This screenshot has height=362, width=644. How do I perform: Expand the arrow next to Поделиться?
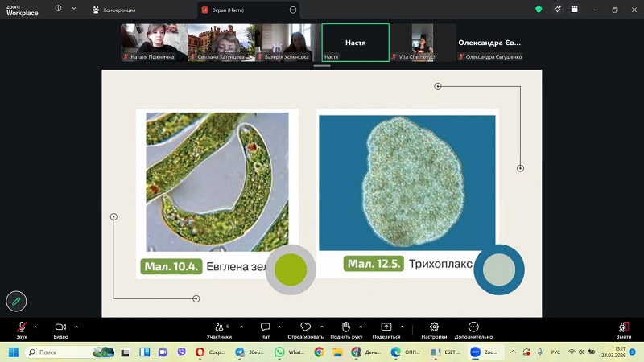pyautogui.click(x=402, y=327)
